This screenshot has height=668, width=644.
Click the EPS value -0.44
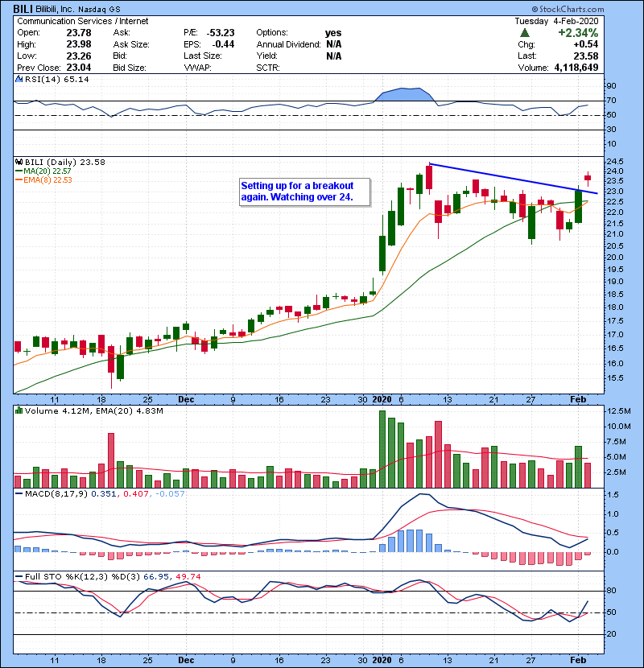click(223, 44)
